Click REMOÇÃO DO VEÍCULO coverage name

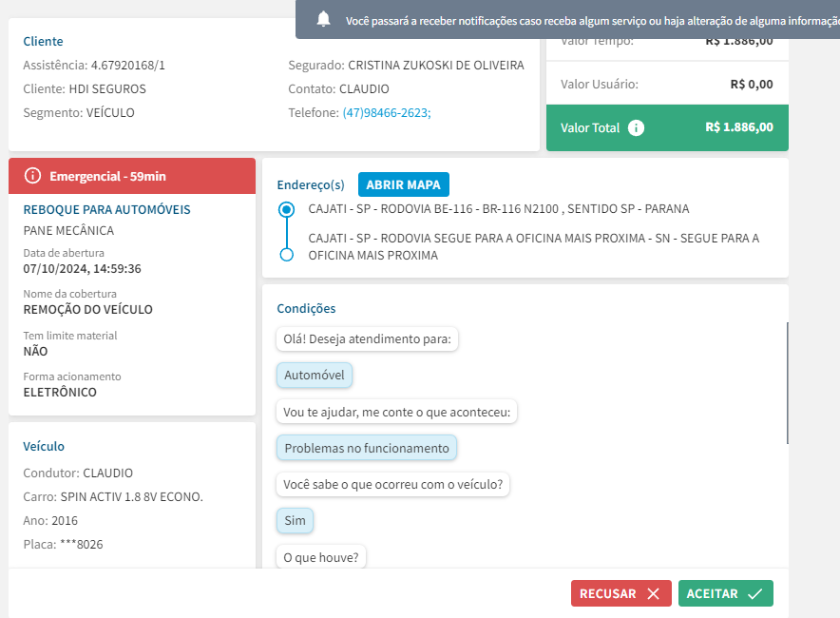87,309
